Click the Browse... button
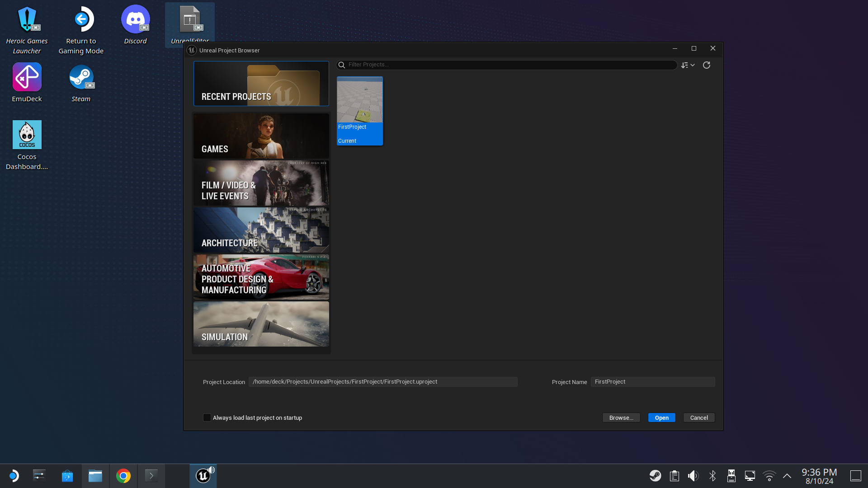 621,418
